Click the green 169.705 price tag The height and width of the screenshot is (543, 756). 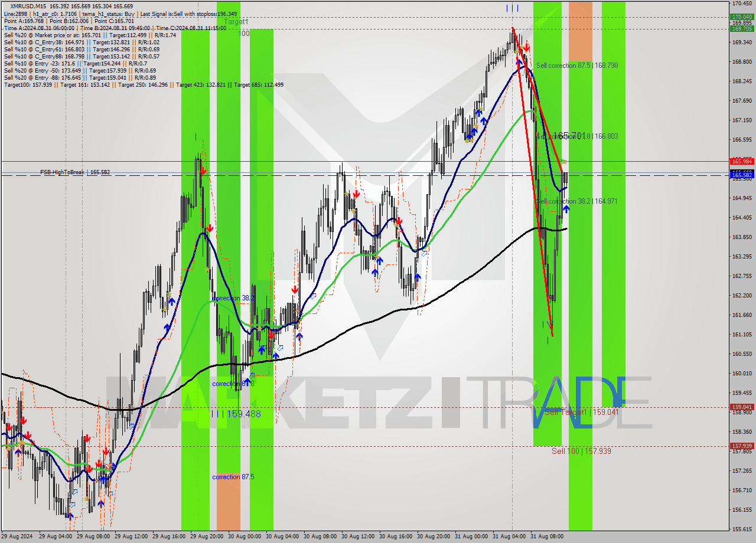tap(742, 28)
